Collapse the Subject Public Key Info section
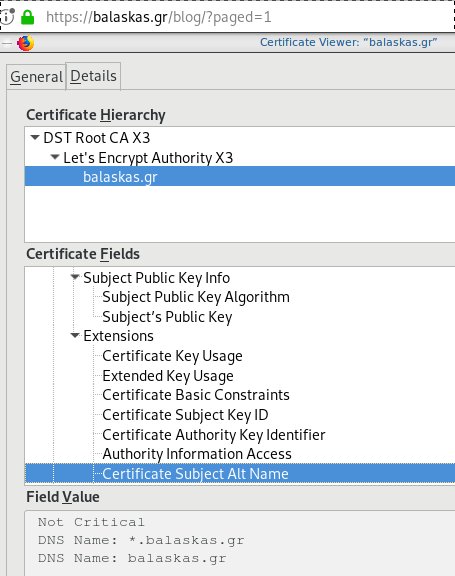This screenshot has height=576, width=455. point(75,277)
